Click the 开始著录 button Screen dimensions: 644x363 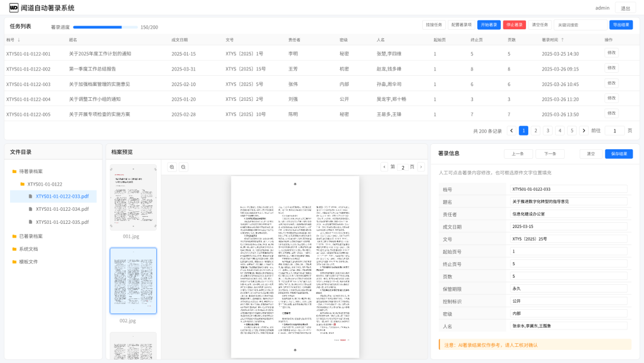(x=489, y=25)
